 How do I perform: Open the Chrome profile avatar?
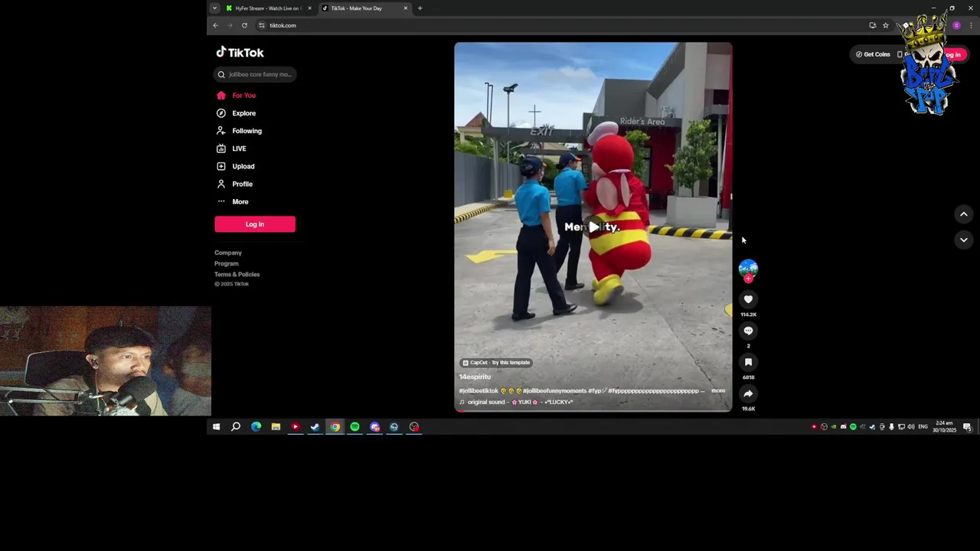(956, 25)
